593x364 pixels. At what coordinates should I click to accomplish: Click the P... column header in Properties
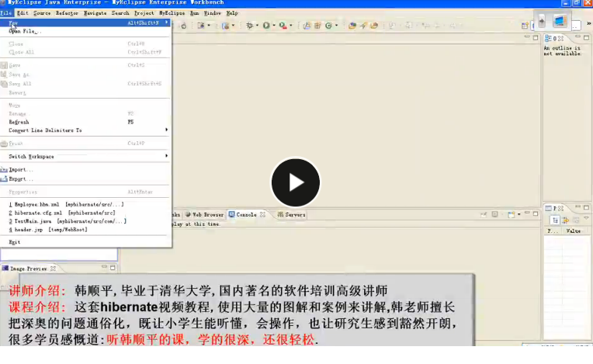553,231
